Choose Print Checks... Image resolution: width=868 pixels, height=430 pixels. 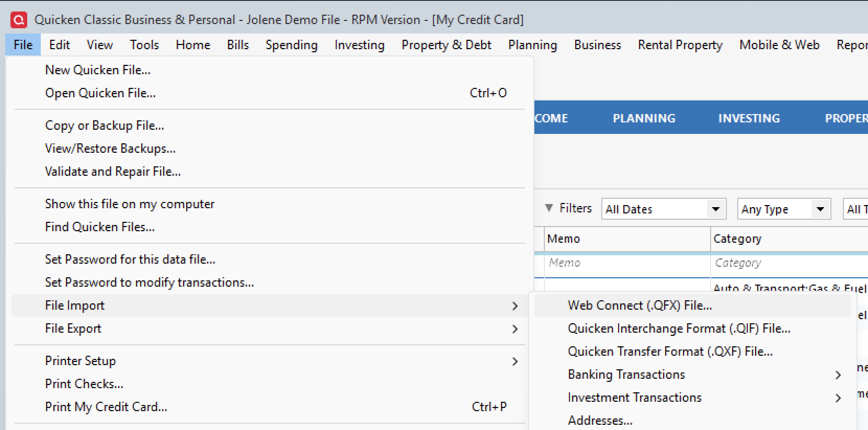pyautogui.click(x=269, y=384)
